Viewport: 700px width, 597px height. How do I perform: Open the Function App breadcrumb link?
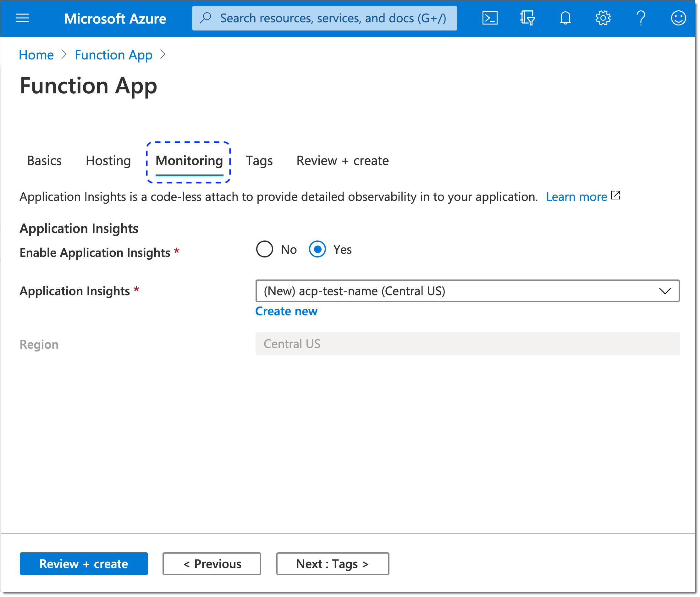point(113,55)
